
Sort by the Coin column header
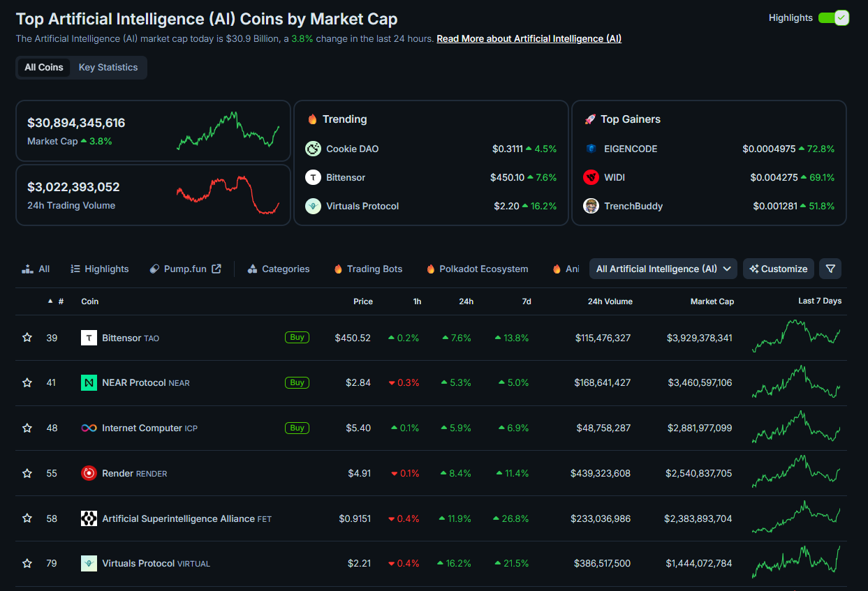[90, 301]
